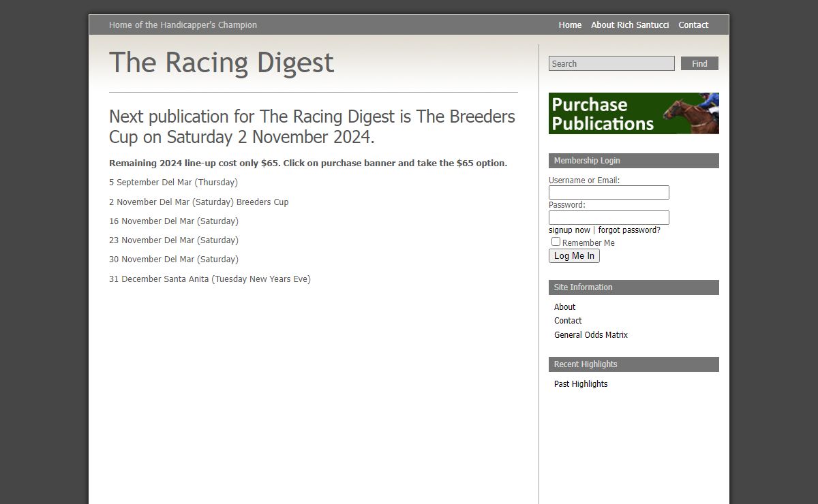Open Contact in top navigation
Image resolution: width=818 pixels, height=504 pixels.
(x=693, y=25)
